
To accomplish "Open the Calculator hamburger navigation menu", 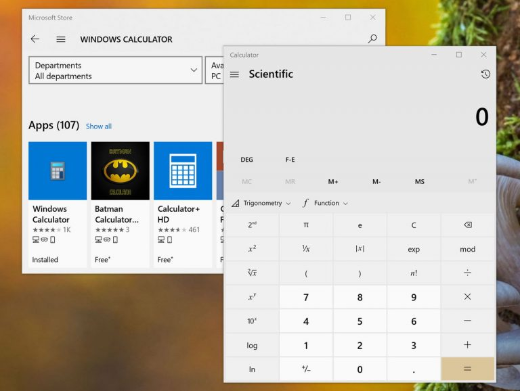I will click(x=234, y=74).
